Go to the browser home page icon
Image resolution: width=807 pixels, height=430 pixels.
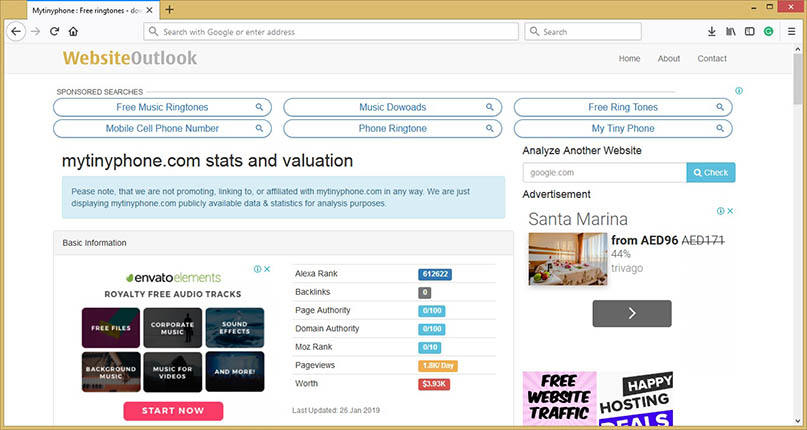73,31
